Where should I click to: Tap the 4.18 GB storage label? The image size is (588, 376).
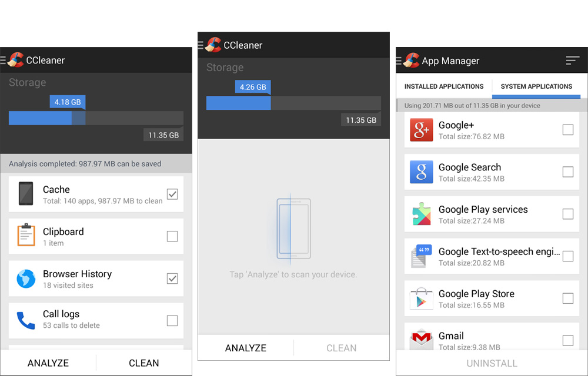click(x=68, y=102)
